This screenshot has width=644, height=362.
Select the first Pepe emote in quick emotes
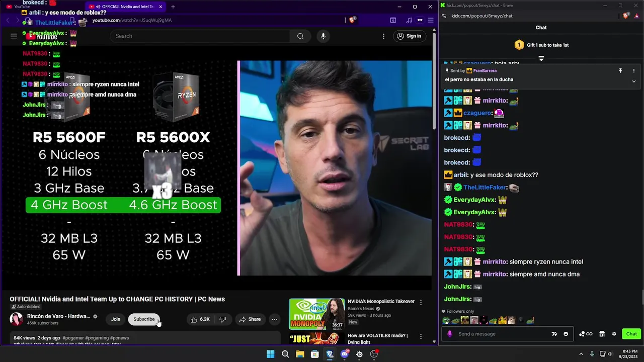[x=446, y=320]
